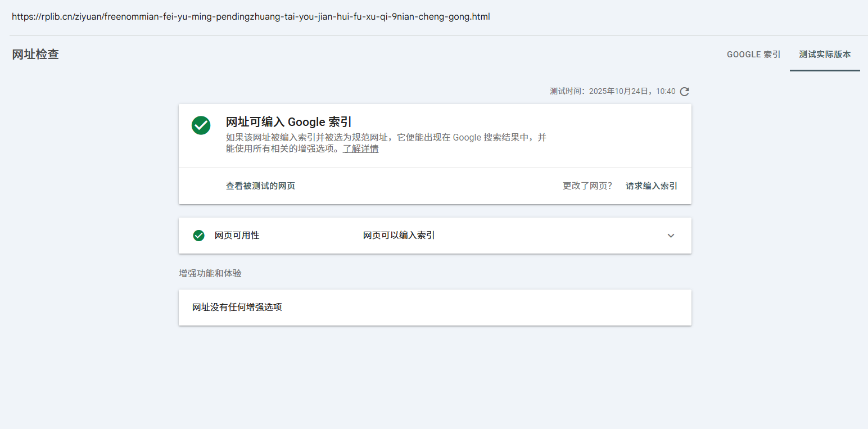868x429 pixels.
Task: Click the large green checkmark icon
Action: point(201,125)
